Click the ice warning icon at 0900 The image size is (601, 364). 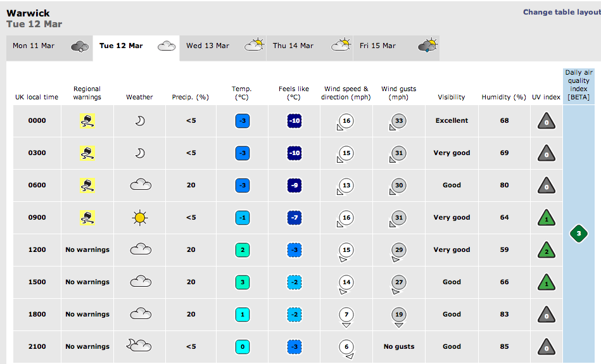point(87,217)
